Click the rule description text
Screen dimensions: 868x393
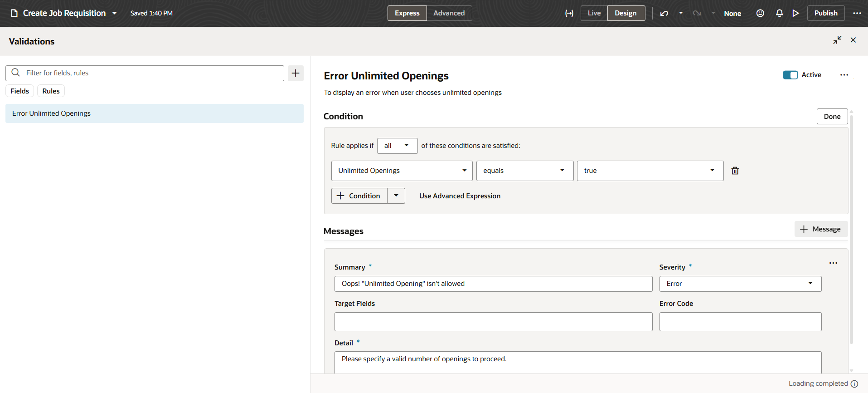(x=412, y=93)
